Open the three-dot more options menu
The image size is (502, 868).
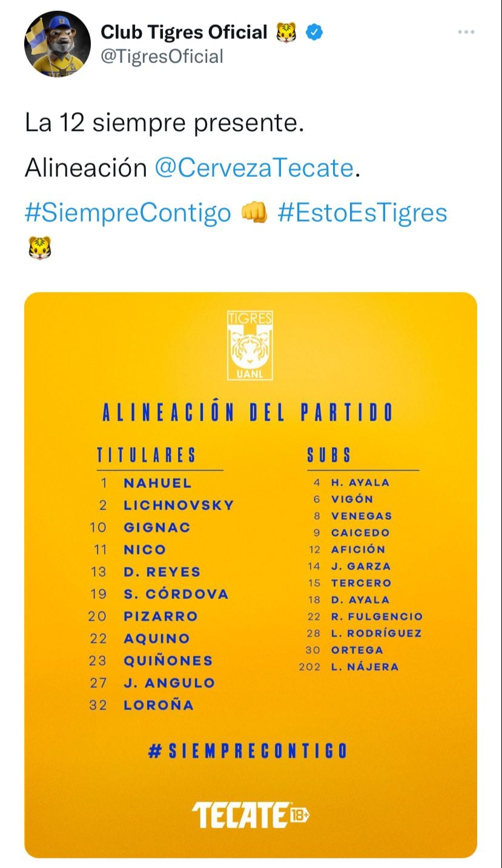point(466,33)
